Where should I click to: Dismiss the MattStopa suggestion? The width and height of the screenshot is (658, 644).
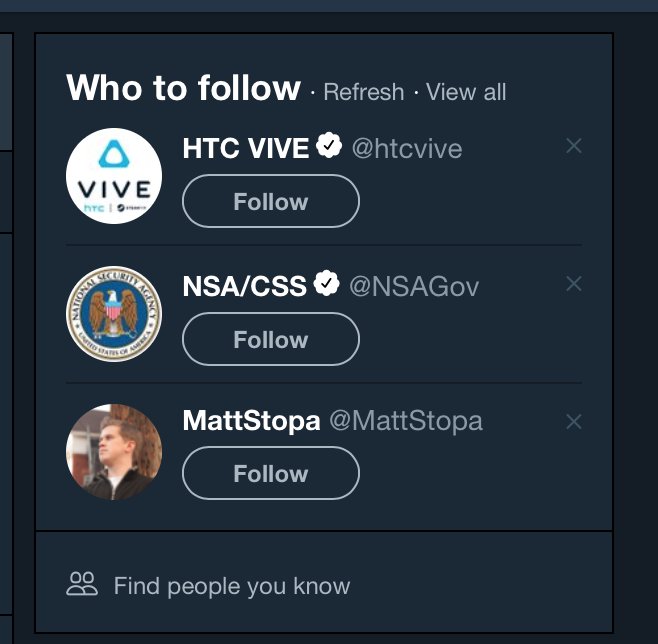tap(574, 422)
